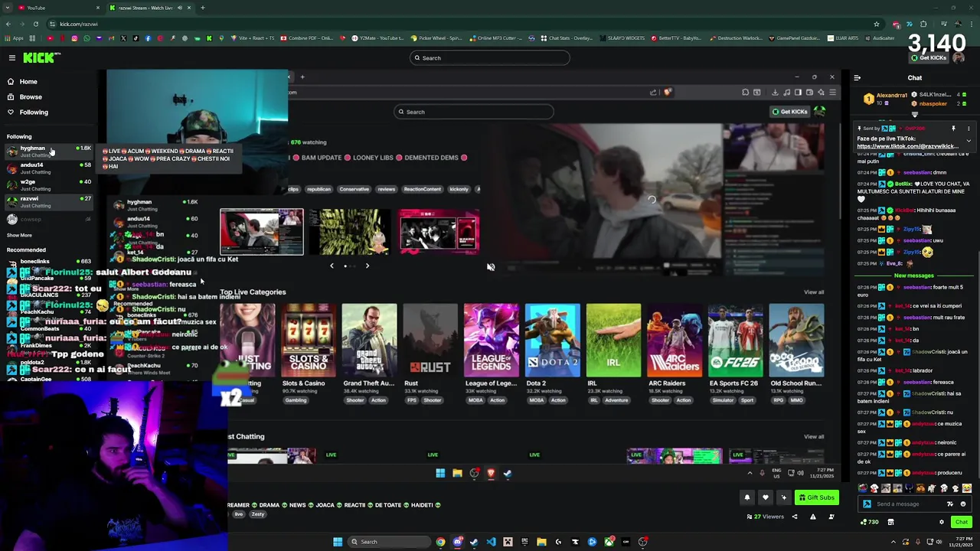Image resolution: width=980 pixels, height=551 pixels.
Task: Focus the top Kick search field
Action: [x=490, y=57]
